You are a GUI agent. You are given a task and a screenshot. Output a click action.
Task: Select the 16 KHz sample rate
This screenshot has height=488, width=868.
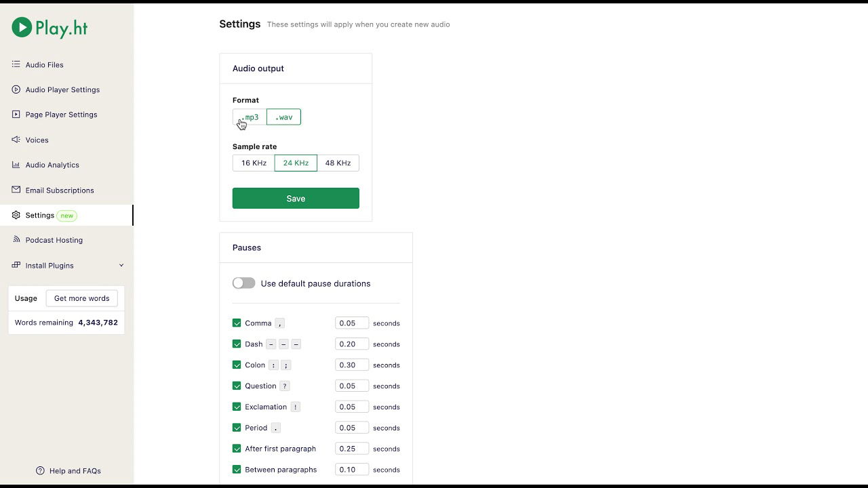[x=254, y=163]
